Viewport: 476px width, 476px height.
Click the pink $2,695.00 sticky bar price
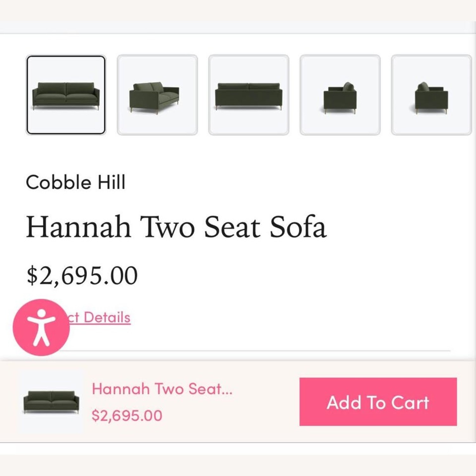127,415
